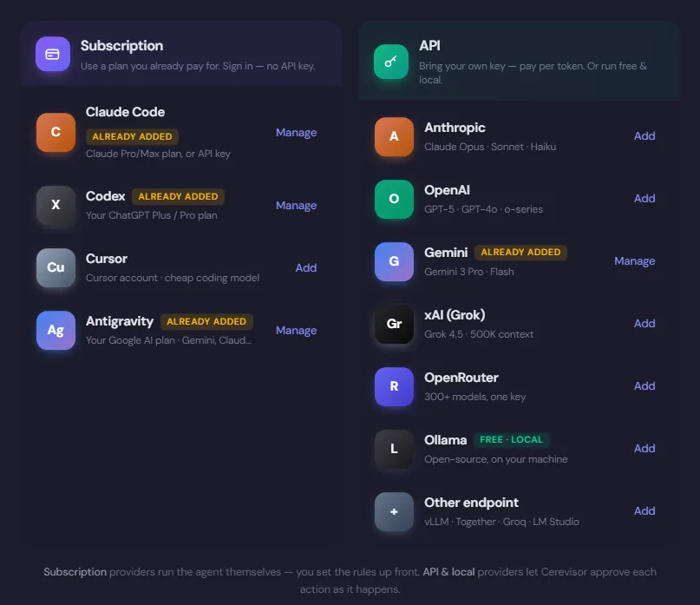Screen dimensions: 700x605
Task: Manage the Antigravity provider
Action: coord(297,331)
